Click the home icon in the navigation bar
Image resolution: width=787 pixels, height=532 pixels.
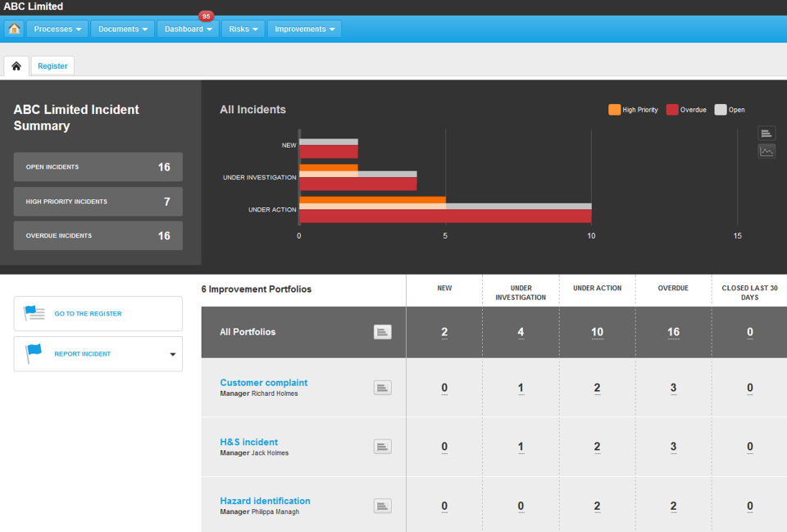click(13, 28)
